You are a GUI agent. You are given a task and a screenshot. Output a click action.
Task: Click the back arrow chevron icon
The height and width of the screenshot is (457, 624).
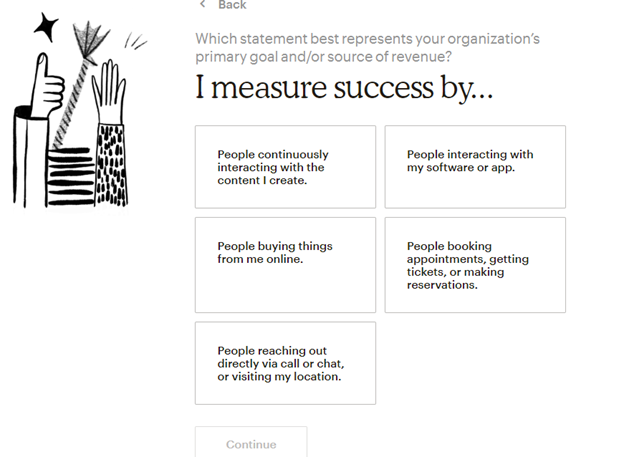coord(203,5)
